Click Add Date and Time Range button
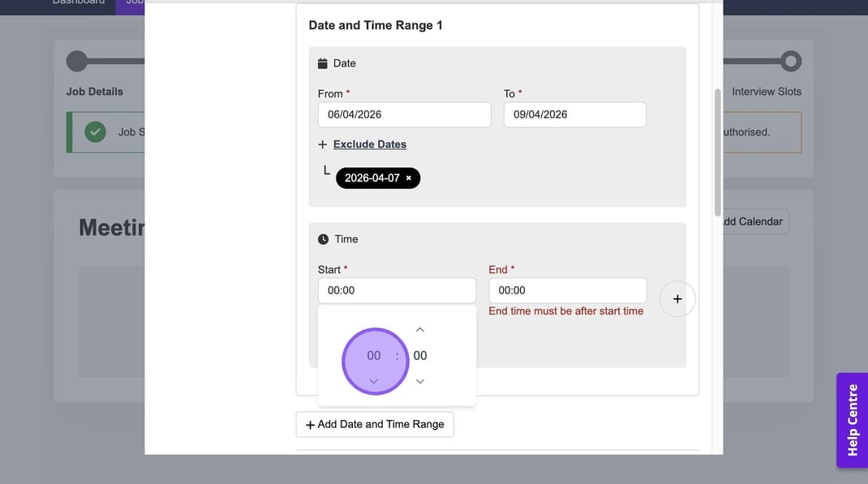Image resolution: width=868 pixels, height=484 pixels. point(375,424)
